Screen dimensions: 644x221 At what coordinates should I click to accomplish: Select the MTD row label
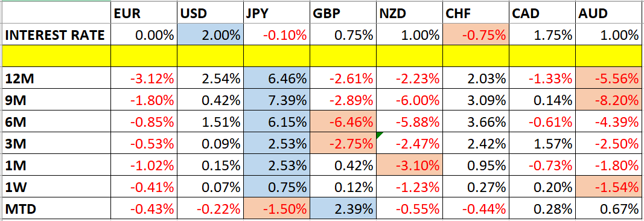(56, 209)
